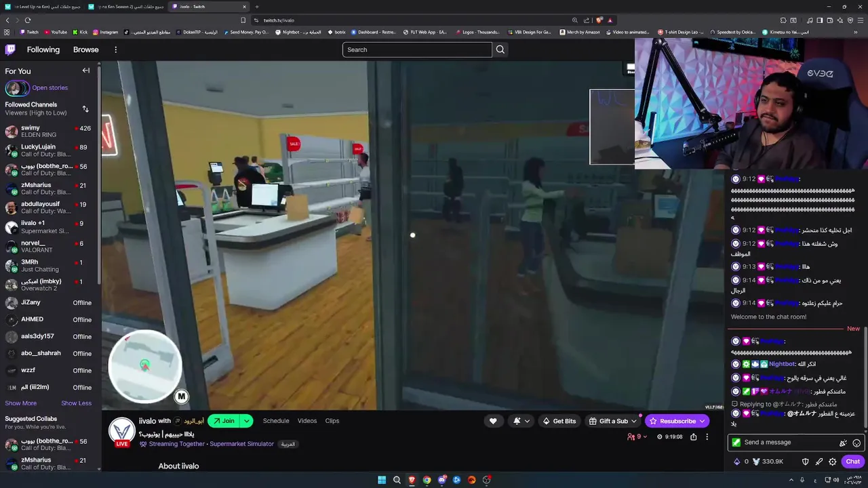The height and width of the screenshot is (488, 868).
Task: Open offline channel abo__shahrah
Action: 49,353
